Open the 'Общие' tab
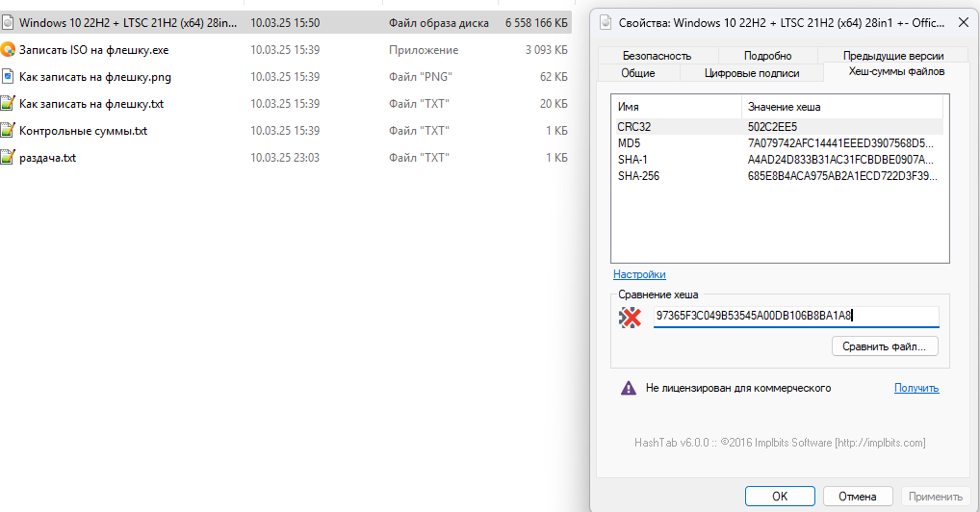The height and width of the screenshot is (512, 980). pos(638,72)
